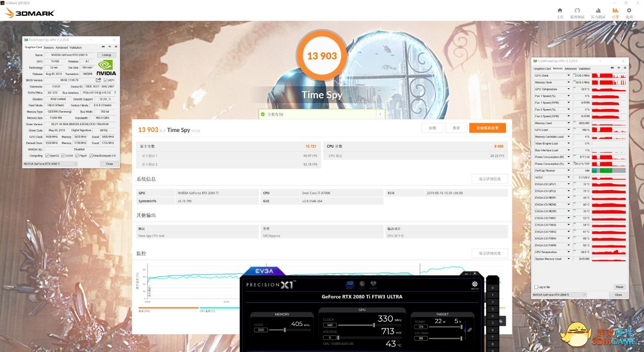
Task: Click show details button in monitoring section
Action: [490, 253]
